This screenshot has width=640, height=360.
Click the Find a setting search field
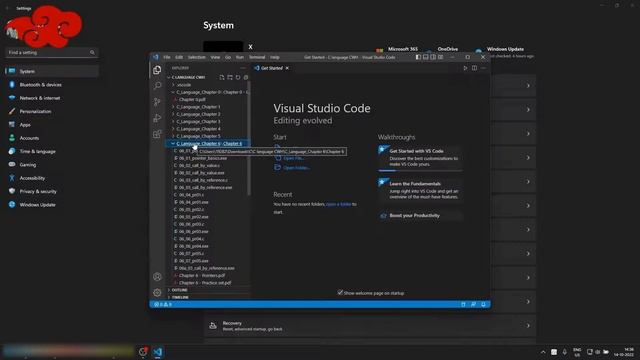click(51, 53)
